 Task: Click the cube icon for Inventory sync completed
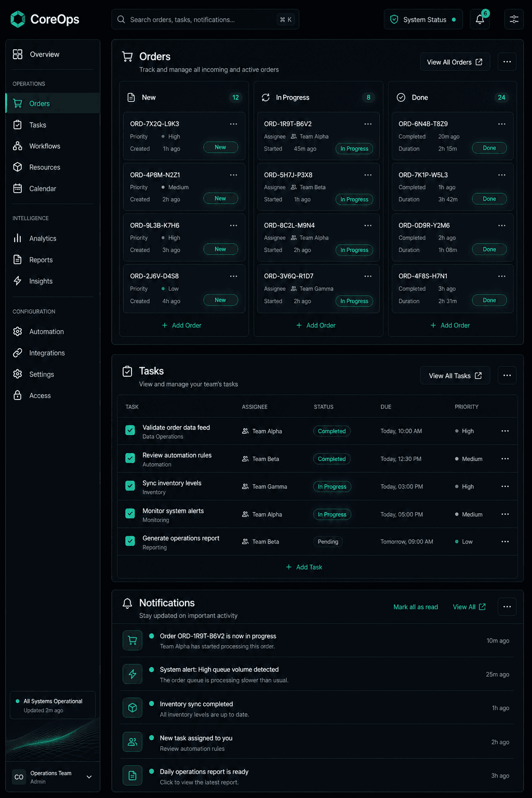[x=132, y=708]
